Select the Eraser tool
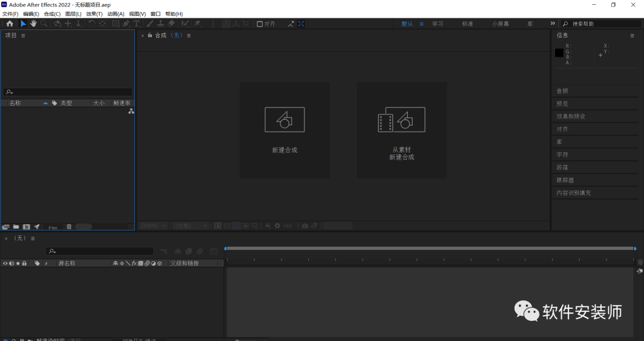 pyautogui.click(x=171, y=24)
